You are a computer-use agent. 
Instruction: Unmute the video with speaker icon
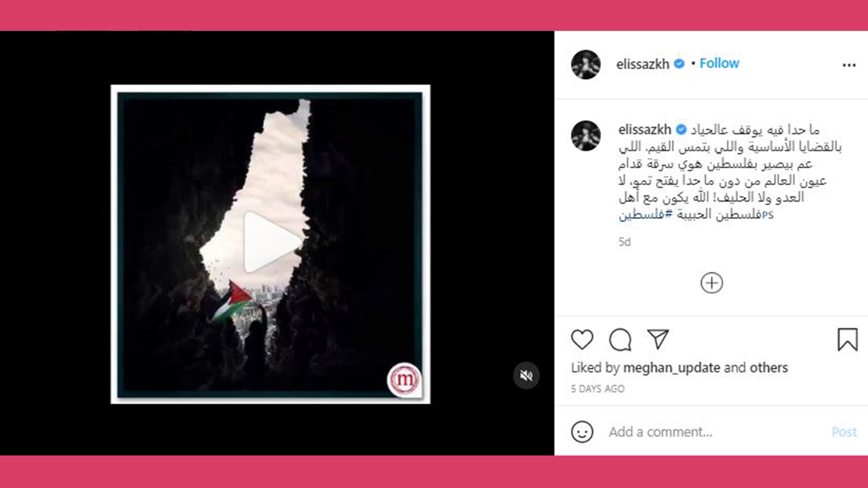click(526, 375)
